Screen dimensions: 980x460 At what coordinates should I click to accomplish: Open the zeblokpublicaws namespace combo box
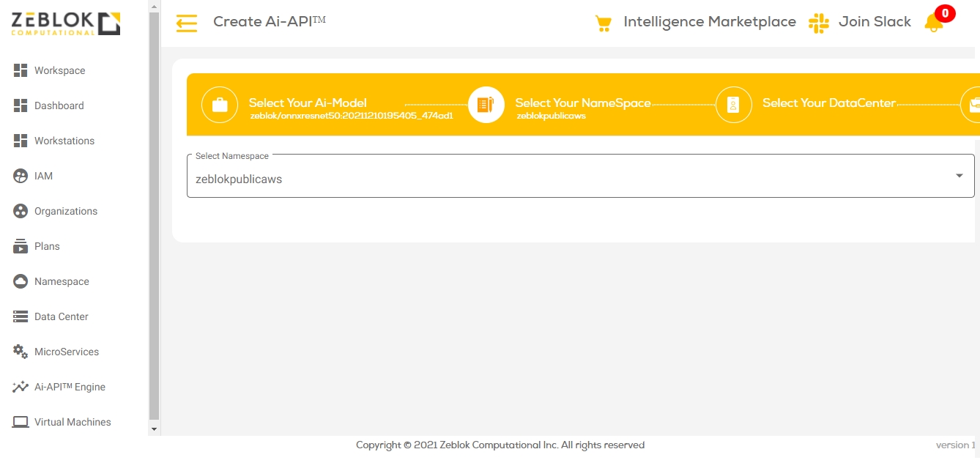click(x=571, y=179)
